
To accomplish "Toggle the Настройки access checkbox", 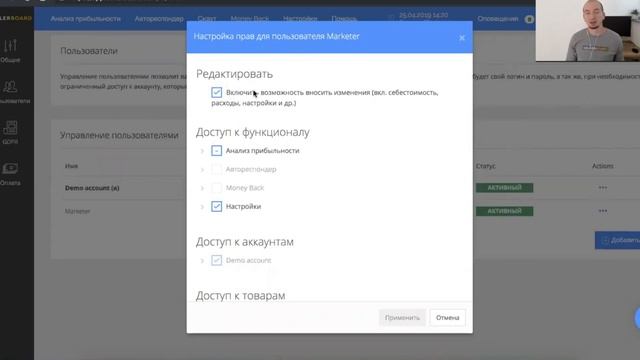I will 217,206.
